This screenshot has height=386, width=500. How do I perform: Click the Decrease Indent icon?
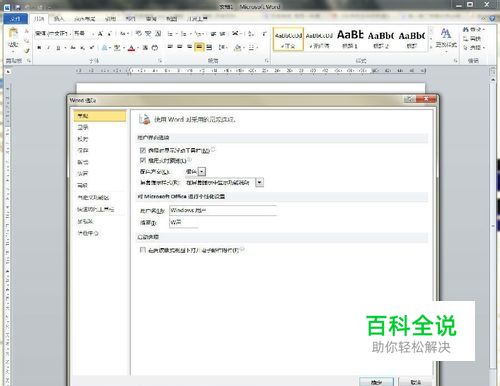pos(213,34)
